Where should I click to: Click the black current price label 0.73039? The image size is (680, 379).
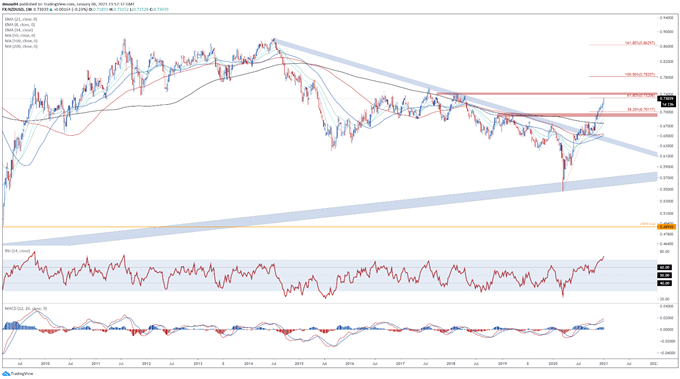[667, 99]
